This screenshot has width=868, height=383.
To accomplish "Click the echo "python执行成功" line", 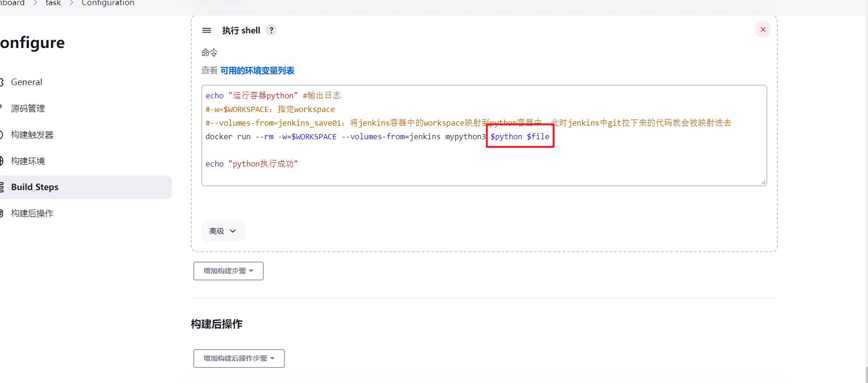I will [x=252, y=164].
